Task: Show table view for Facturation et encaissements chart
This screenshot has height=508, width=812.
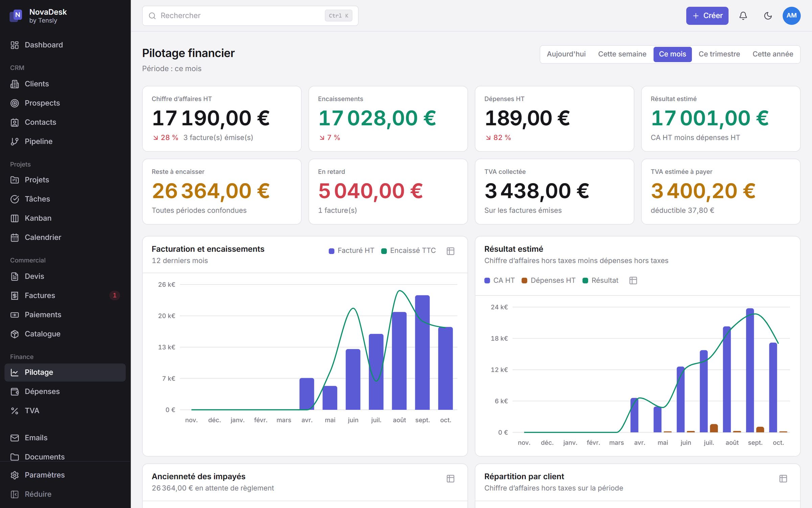Action: [x=450, y=251]
